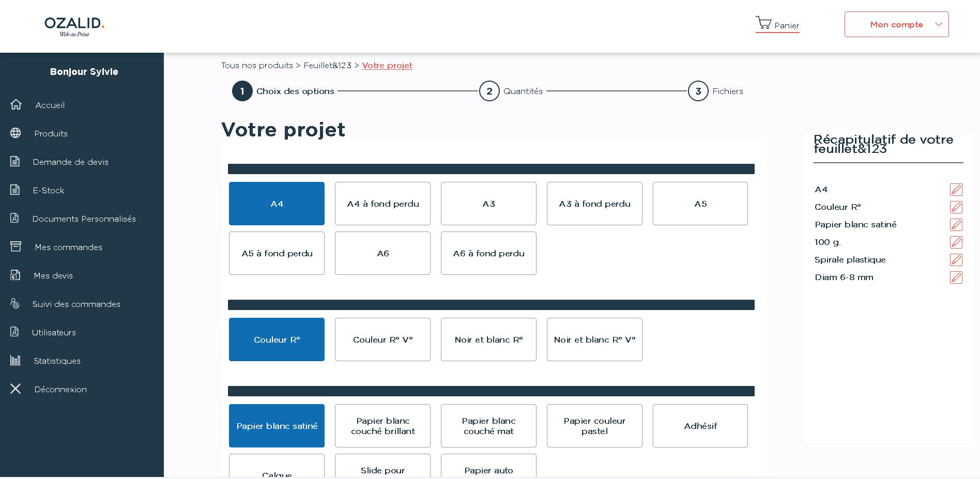Jump to step 2 Quantités

pos(489,91)
